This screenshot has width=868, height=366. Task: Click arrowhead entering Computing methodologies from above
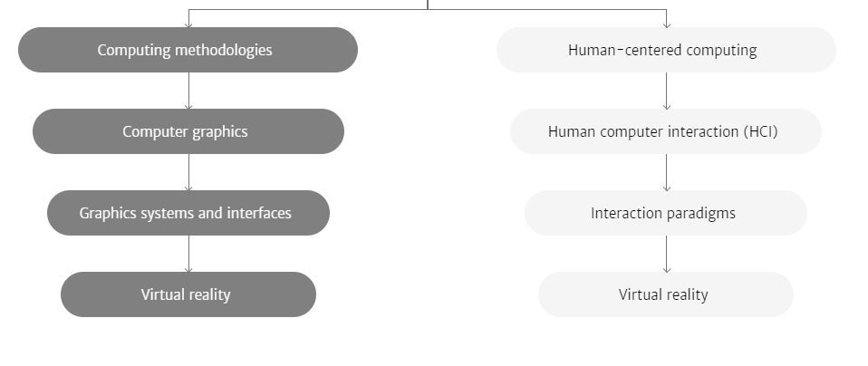pos(188,24)
